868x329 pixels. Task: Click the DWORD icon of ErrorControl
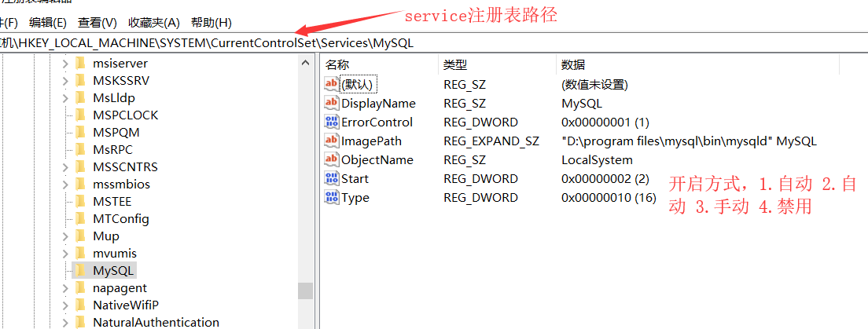pyautogui.click(x=331, y=122)
